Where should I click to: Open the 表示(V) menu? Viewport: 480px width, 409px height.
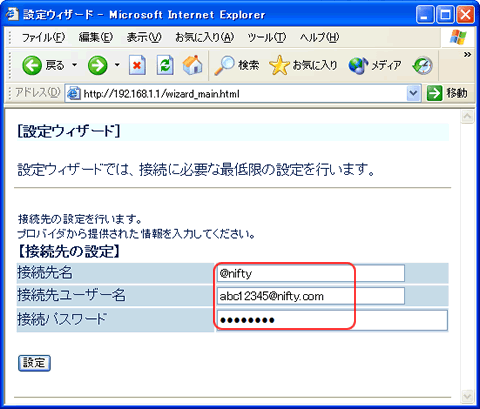tap(144, 37)
